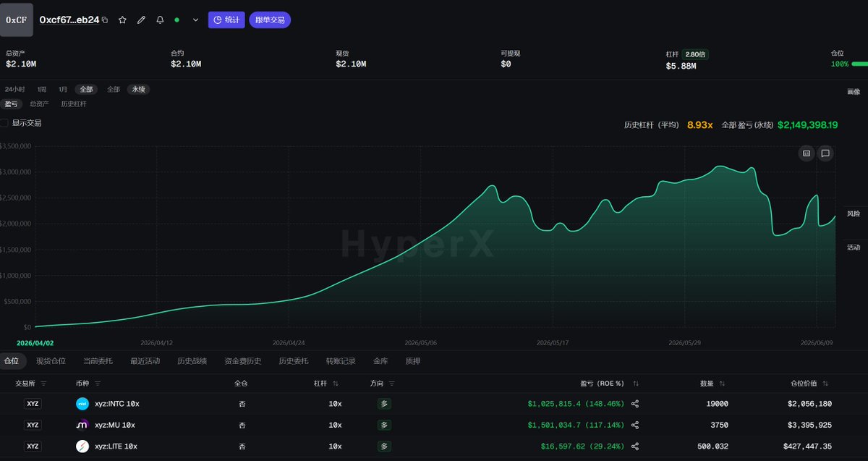Click the xyz:MU 10x symbol text
The width and height of the screenshot is (868, 461).
(114, 425)
